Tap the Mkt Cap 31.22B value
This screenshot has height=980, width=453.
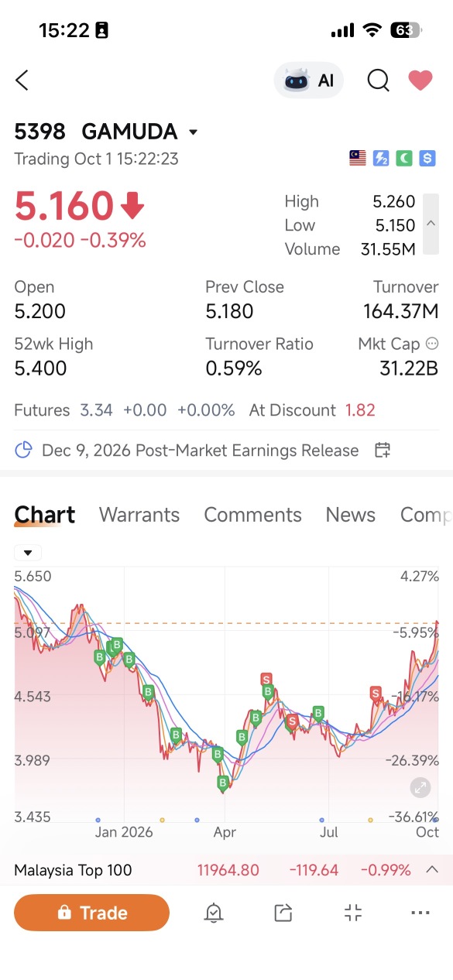click(x=409, y=368)
